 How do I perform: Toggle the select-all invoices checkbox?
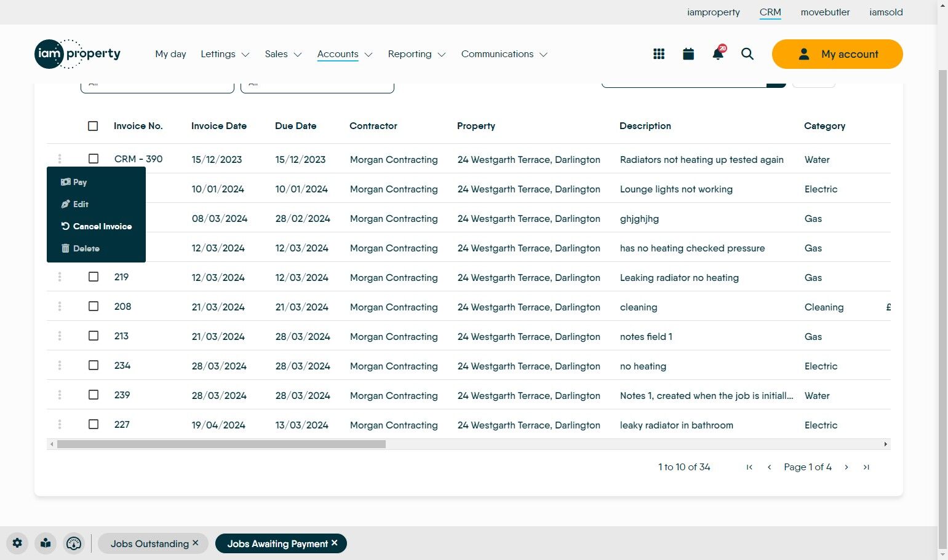(93, 126)
